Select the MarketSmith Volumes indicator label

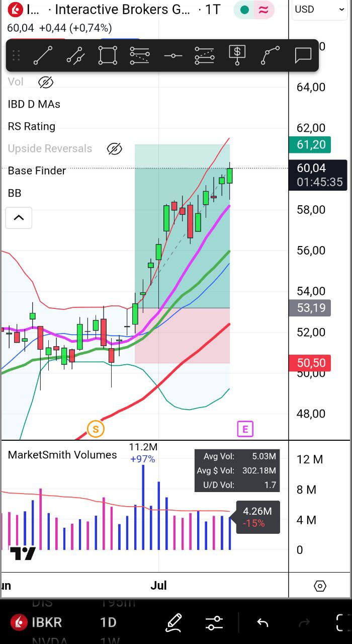click(x=62, y=455)
